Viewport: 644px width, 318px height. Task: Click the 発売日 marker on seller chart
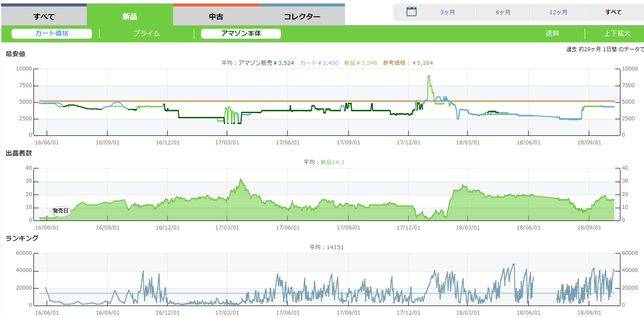coord(61,211)
